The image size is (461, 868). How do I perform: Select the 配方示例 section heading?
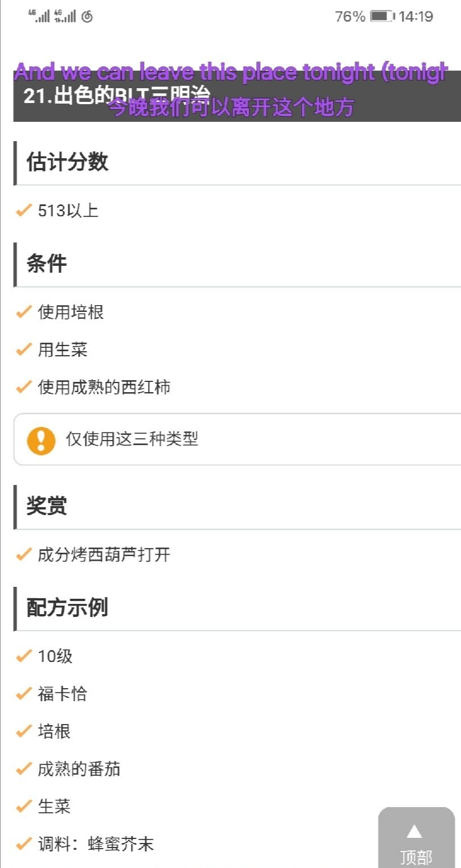tap(67, 608)
